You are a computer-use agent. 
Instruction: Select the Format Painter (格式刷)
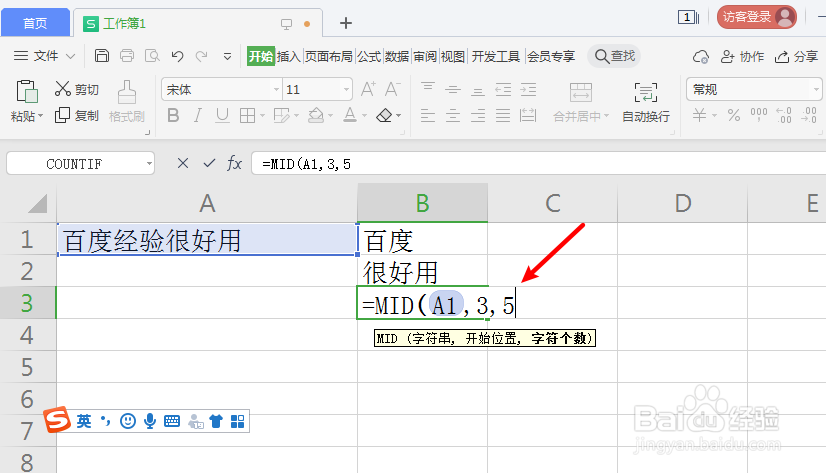pyautogui.click(x=127, y=100)
